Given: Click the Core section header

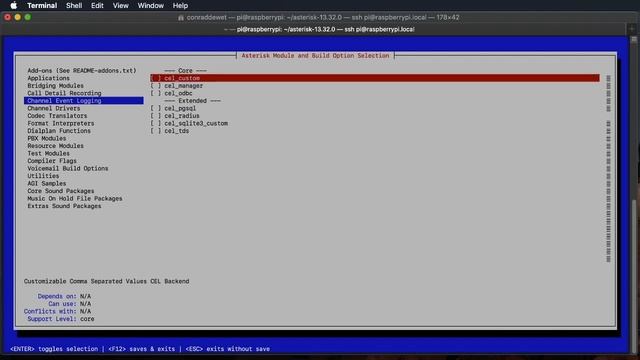Looking at the screenshot, I should pyautogui.click(x=185, y=71).
